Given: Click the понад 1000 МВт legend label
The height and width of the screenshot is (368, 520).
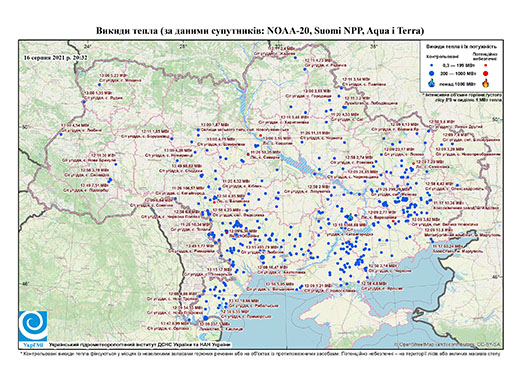Looking at the screenshot, I should [459, 83].
